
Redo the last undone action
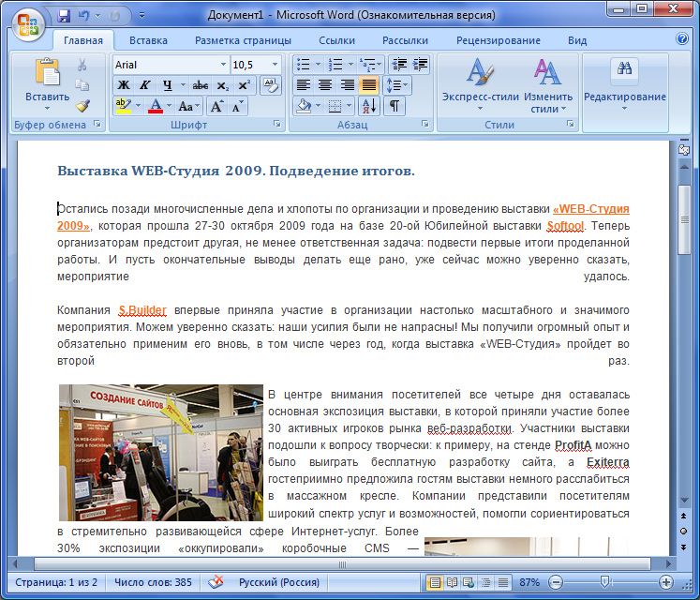click(x=114, y=16)
